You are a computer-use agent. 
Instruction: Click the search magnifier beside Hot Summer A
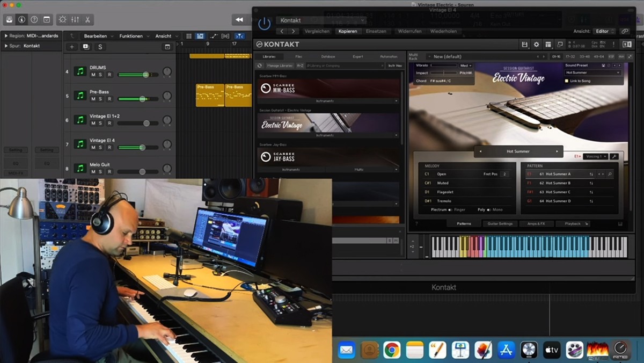coord(610,174)
